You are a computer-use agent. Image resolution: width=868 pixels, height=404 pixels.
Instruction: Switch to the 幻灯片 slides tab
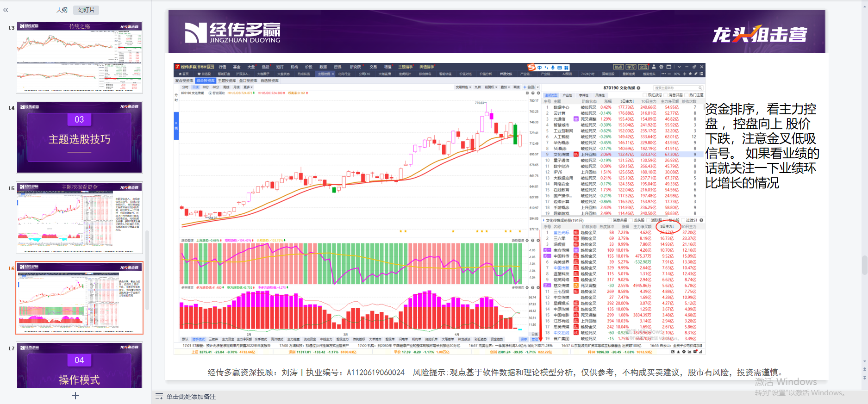click(x=87, y=10)
